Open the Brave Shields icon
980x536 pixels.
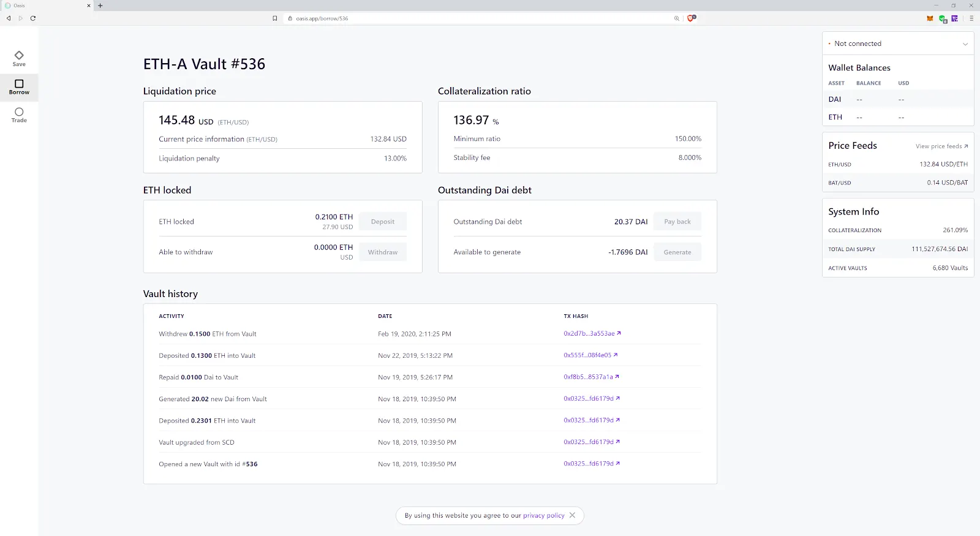(x=691, y=18)
